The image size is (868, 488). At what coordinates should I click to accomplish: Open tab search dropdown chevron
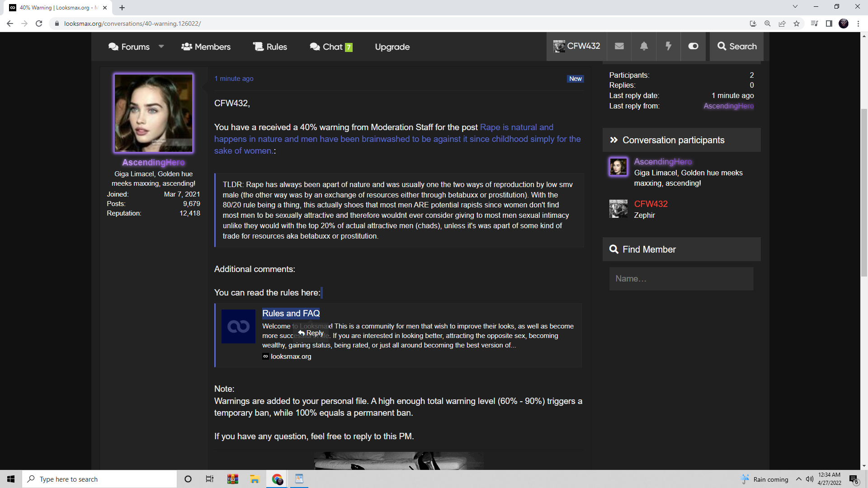(x=795, y=6)
